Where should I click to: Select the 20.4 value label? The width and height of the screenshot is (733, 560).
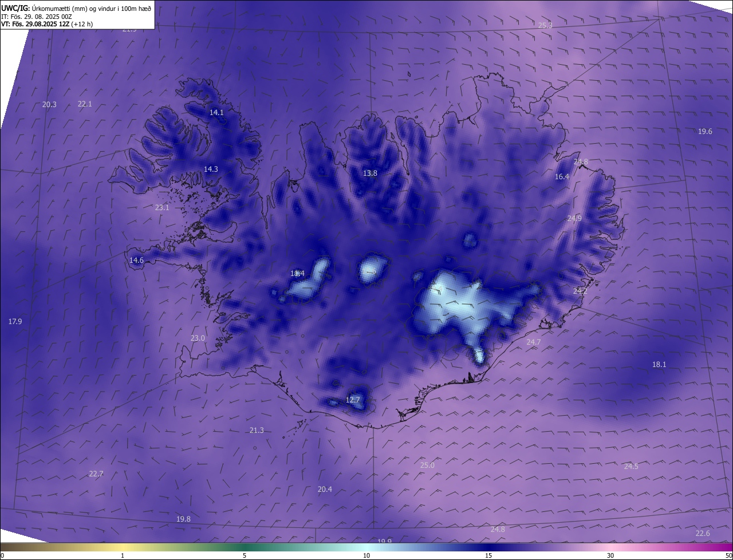pos(325,490)
